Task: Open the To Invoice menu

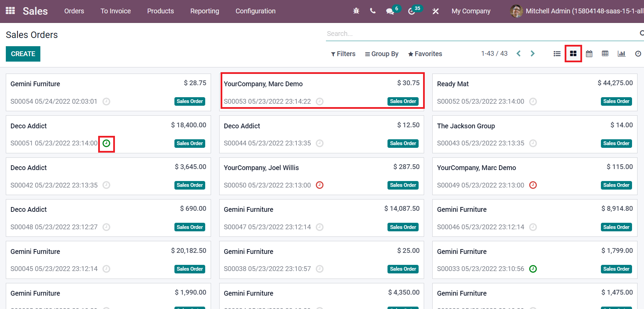Action: pos(116,11)
